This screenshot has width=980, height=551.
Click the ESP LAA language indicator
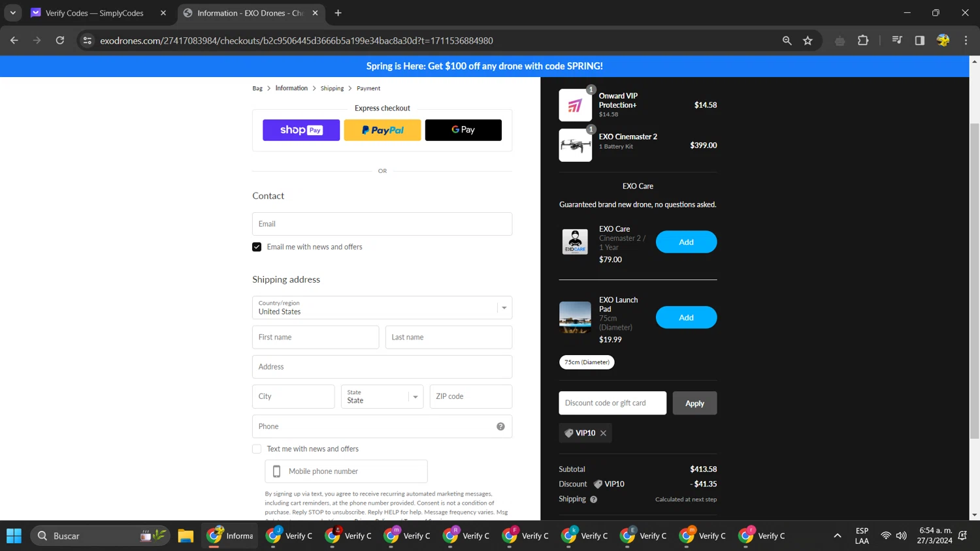point(862,536)
